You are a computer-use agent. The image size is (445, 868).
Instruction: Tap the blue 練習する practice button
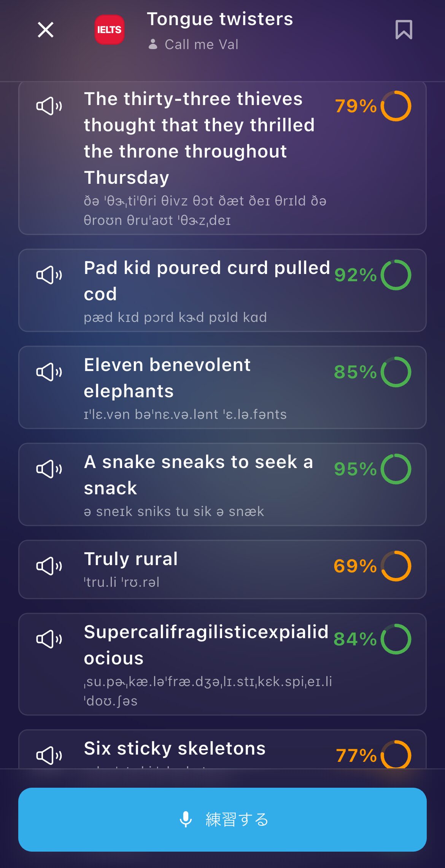tap(222, 820)
